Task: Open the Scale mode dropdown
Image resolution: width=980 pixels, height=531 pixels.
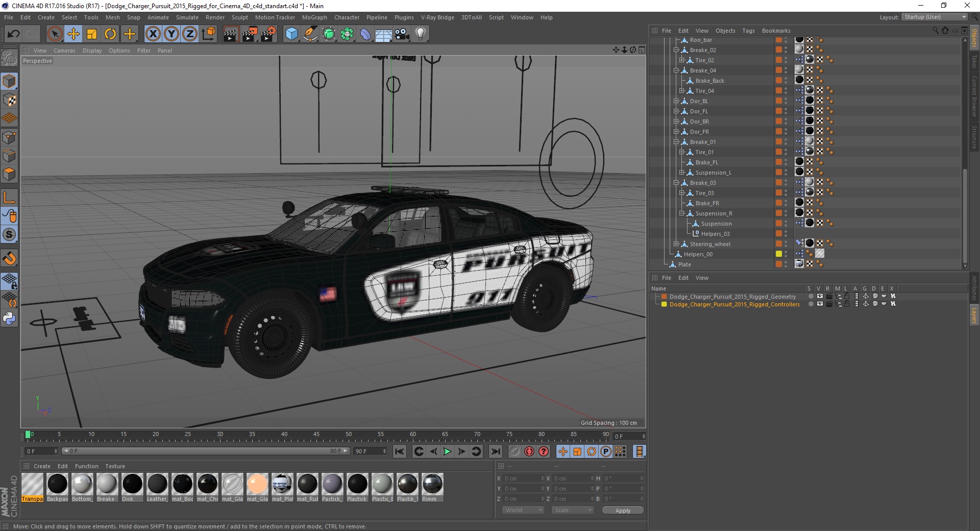Action: pos(573,510)
